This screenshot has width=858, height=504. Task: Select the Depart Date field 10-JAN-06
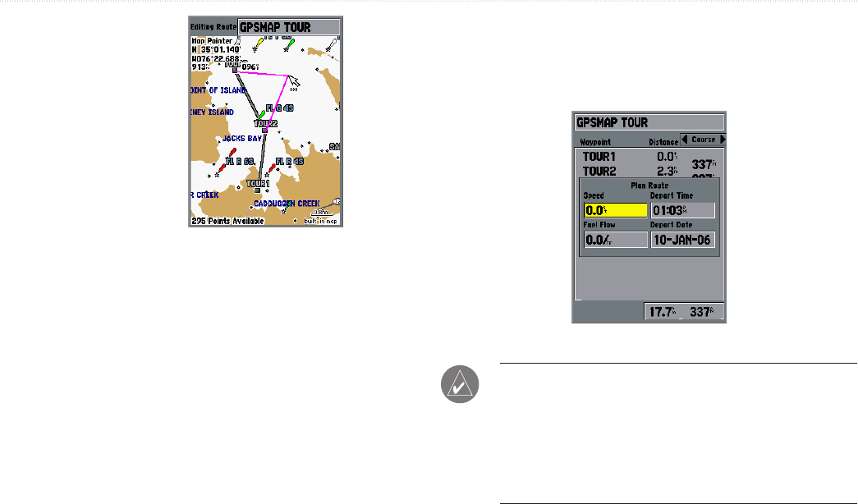coord(683,240)
